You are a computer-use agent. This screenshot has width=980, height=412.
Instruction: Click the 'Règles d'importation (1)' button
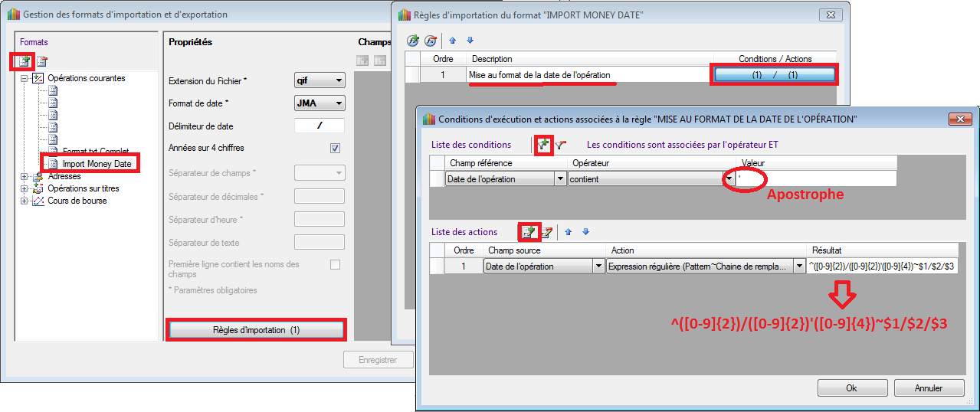pyautogui.click(x=256, y=329)
